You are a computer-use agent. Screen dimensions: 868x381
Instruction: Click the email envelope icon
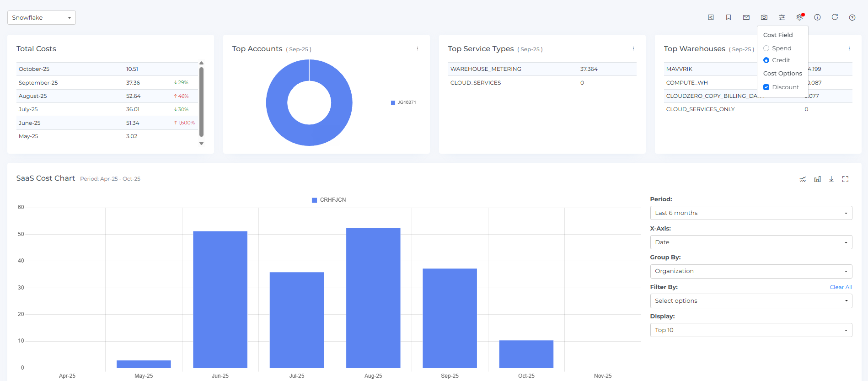[746, 17]
